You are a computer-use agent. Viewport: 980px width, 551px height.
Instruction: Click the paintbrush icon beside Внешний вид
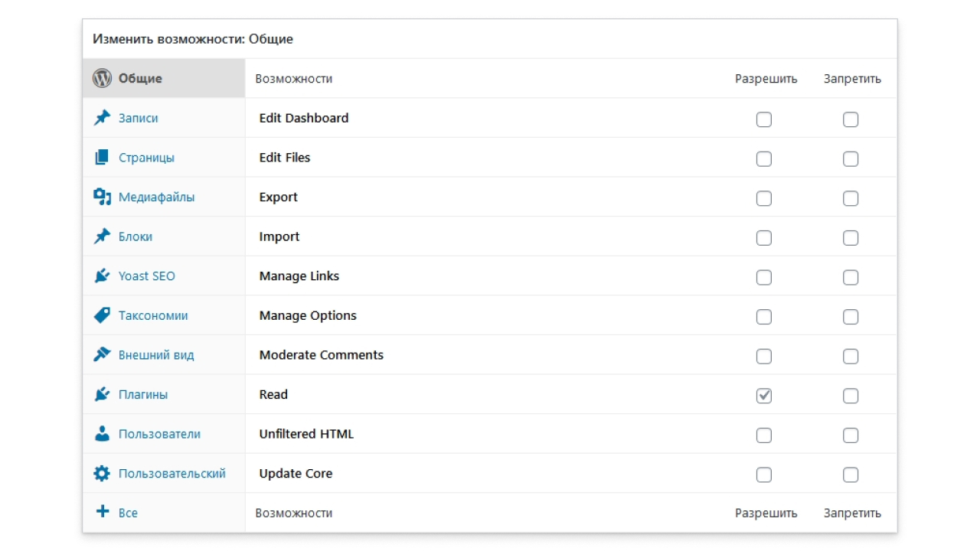[x=102, y=354]
